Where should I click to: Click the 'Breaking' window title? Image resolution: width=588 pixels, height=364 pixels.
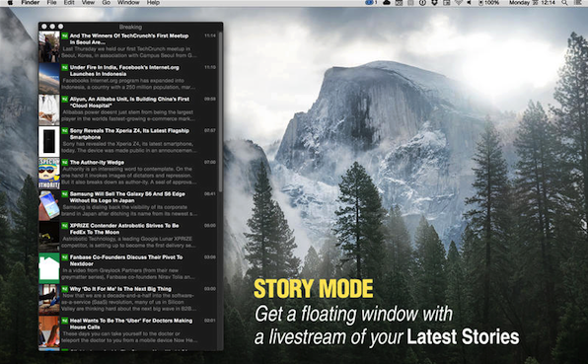pyautogui.click(x=130, y=27)
